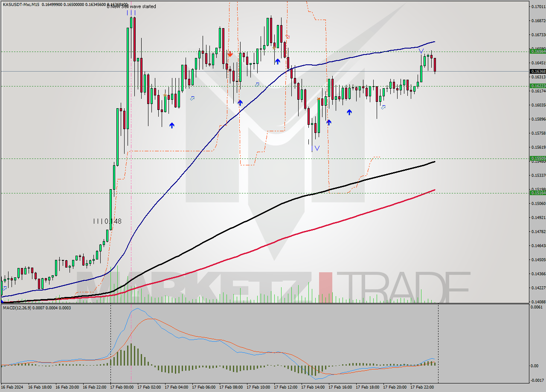Click the pink outlined arrow near the 12:00 peak
Image resolution: width=546 pixels, height=392 pixels.
[288, 37]
